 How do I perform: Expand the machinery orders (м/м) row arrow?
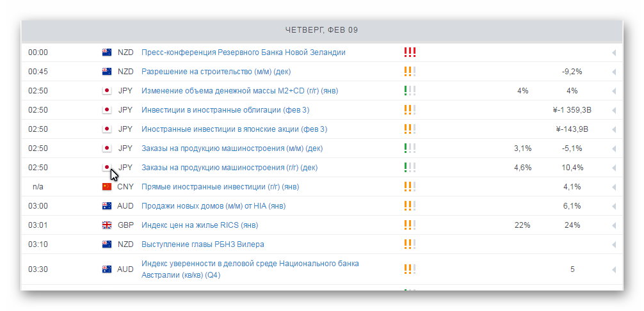614,148
